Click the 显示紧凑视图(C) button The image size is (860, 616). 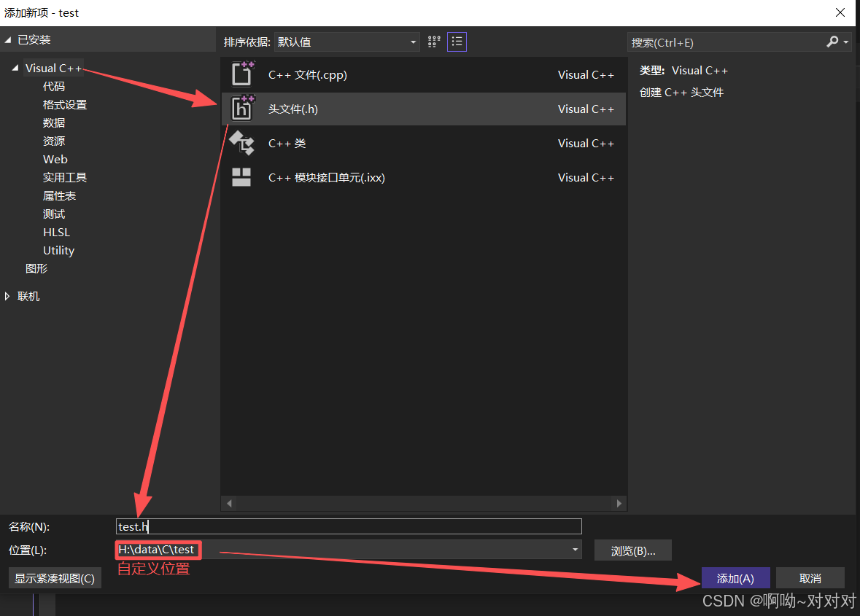(55, 577)
